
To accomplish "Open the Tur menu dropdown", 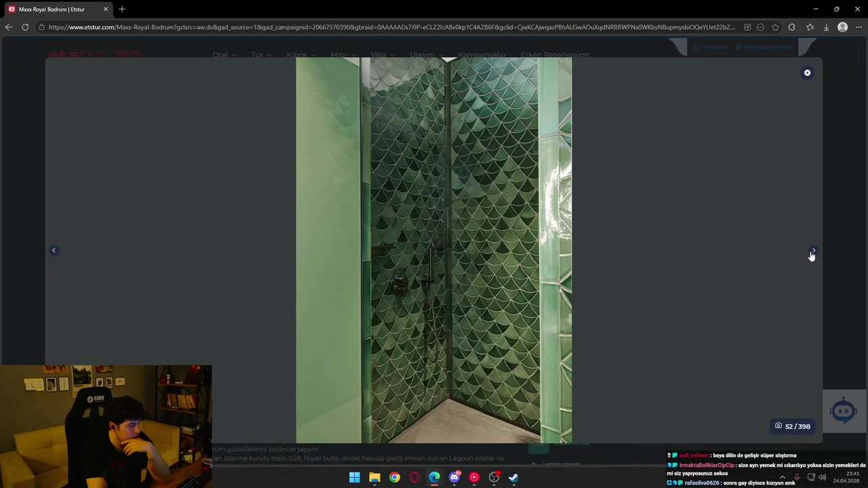I will point(261,55).
